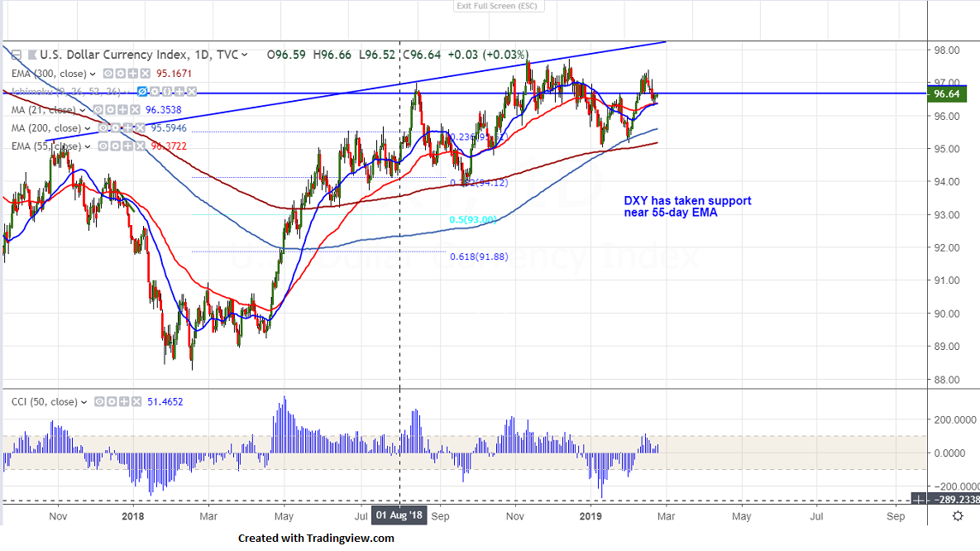Click DXY has taken support annotation text

(x=687, y=206)
